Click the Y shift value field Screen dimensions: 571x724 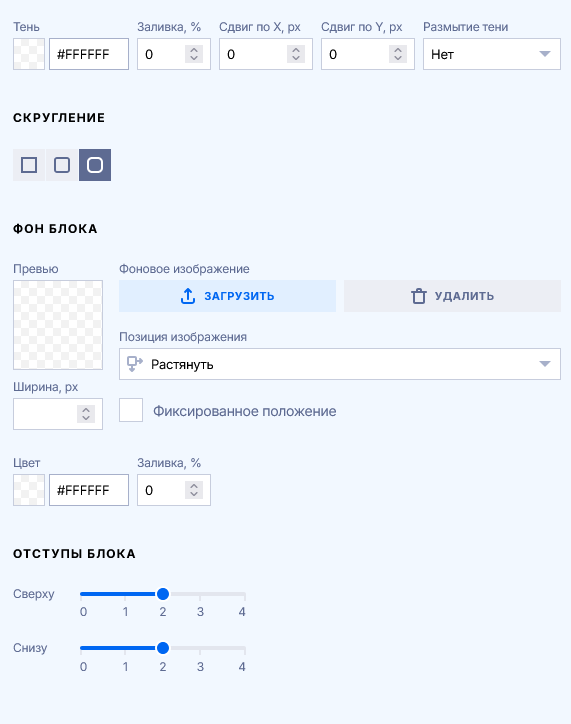[368, 54]
